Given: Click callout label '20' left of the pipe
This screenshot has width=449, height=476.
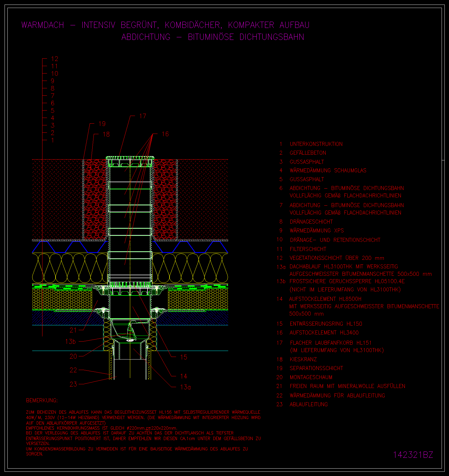Looking at the screenshot, I should pyautogui.click(x=73, y=356).
